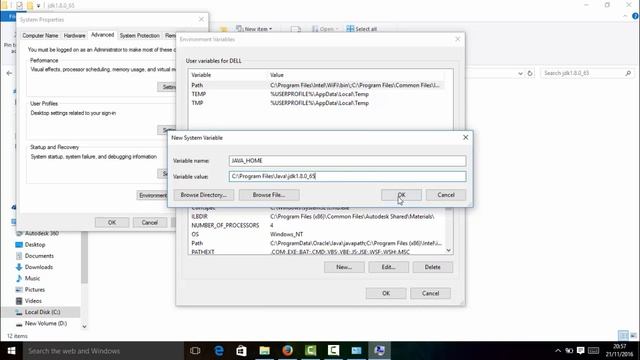Click Select all in Explorer ribbon
Viewport: 640px width, 360px height.
click(x=361, y=29)
